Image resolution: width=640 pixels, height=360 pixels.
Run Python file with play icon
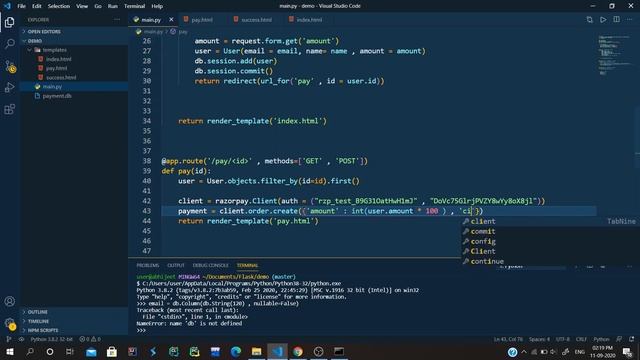coord(603,20)
